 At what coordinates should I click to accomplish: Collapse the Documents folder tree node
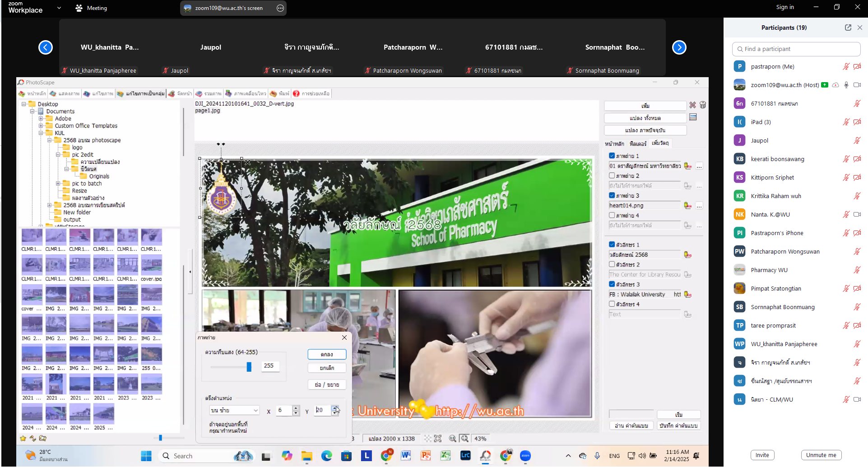tap(32, 111)
